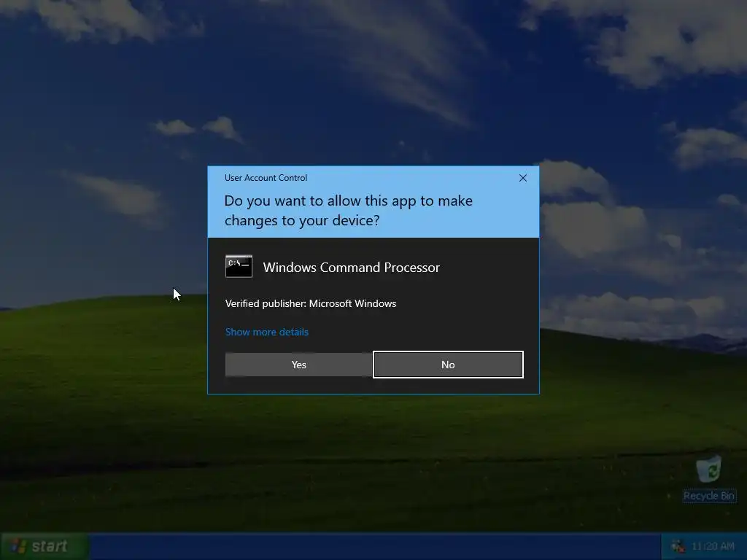Click the allow this app question heading
The width and height of the screenshot is (747, 560).
[348, 211]
